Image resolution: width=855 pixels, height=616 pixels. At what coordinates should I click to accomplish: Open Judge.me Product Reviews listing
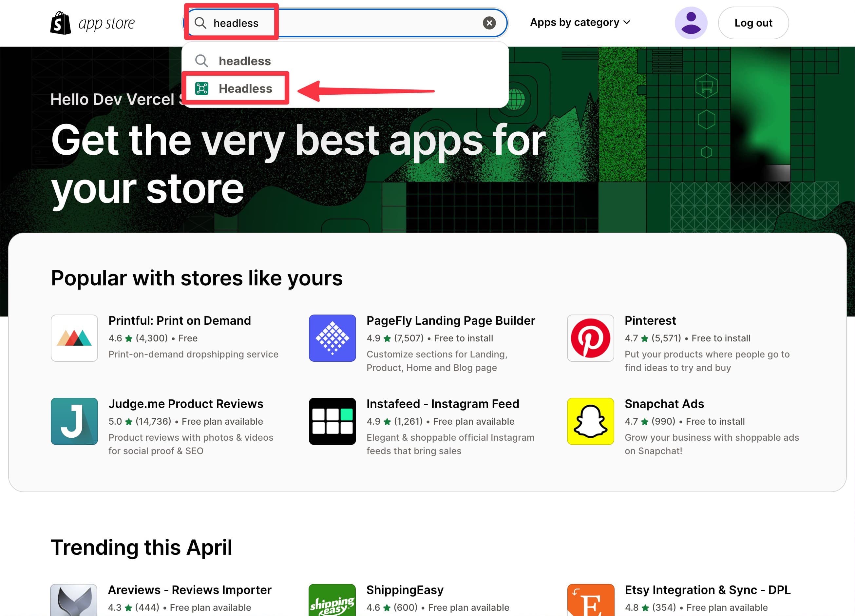(x=185, y=403)
